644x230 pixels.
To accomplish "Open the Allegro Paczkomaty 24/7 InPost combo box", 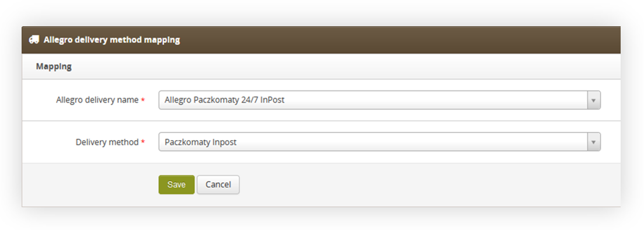I will click(380, 100).
